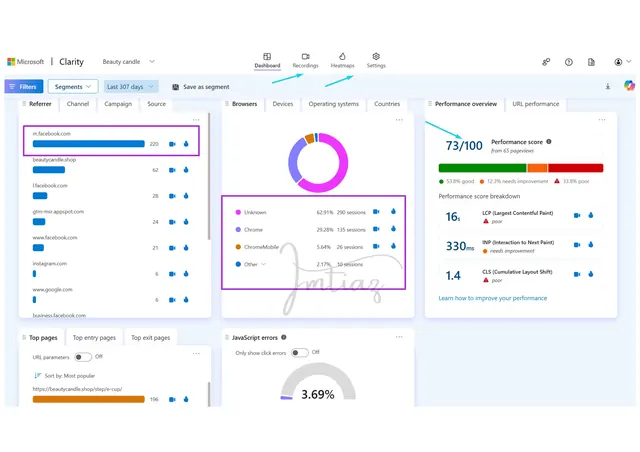Click the browsers donut chart
Image resolution: width=640 pixels, height=452 pixels.
point(318,162)
